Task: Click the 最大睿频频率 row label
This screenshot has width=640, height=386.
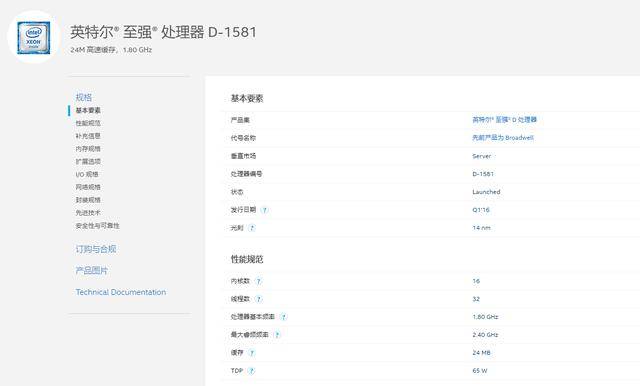Action: 249,335
